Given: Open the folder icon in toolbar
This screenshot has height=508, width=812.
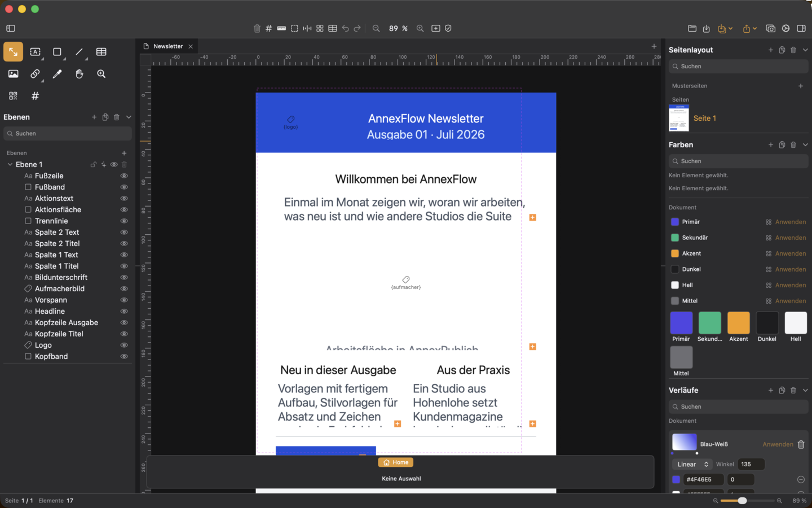Looking at the screenshot, I should pos(692,28).
